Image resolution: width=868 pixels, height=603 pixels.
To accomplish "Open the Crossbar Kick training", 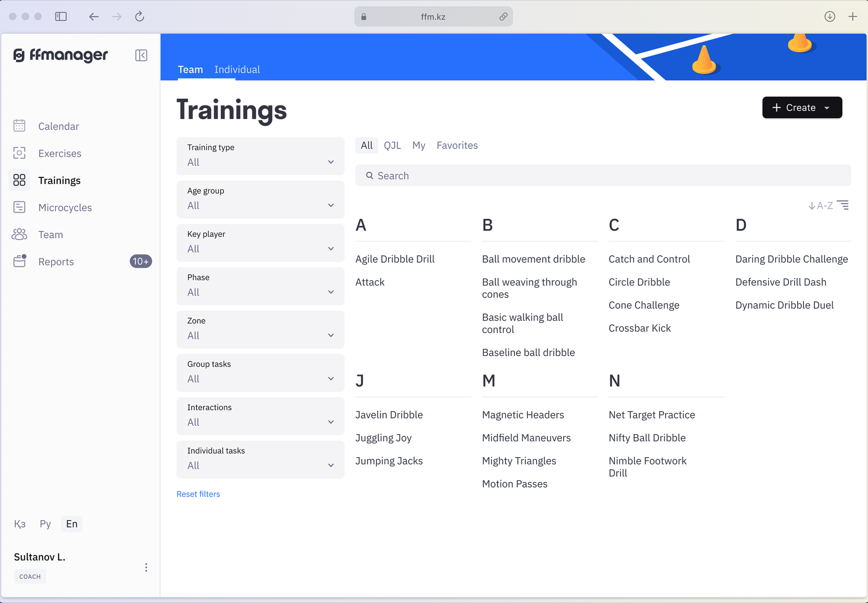I will tap(640, 328).
